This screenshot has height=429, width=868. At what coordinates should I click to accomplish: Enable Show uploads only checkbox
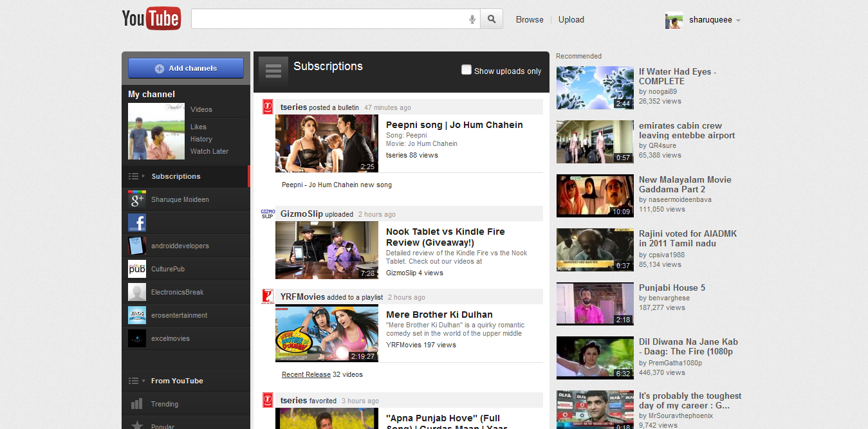pos(466,69)
